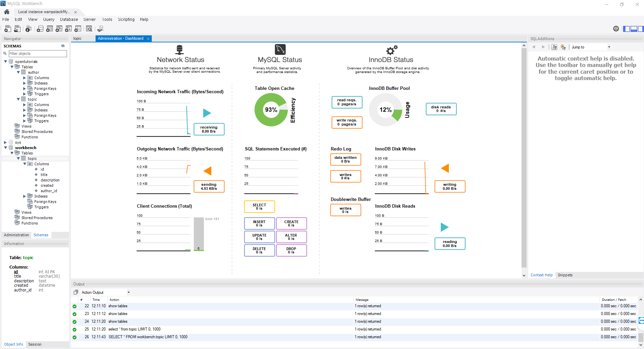Select the description column in tree

pyautogui.click(x=50, y=180)
